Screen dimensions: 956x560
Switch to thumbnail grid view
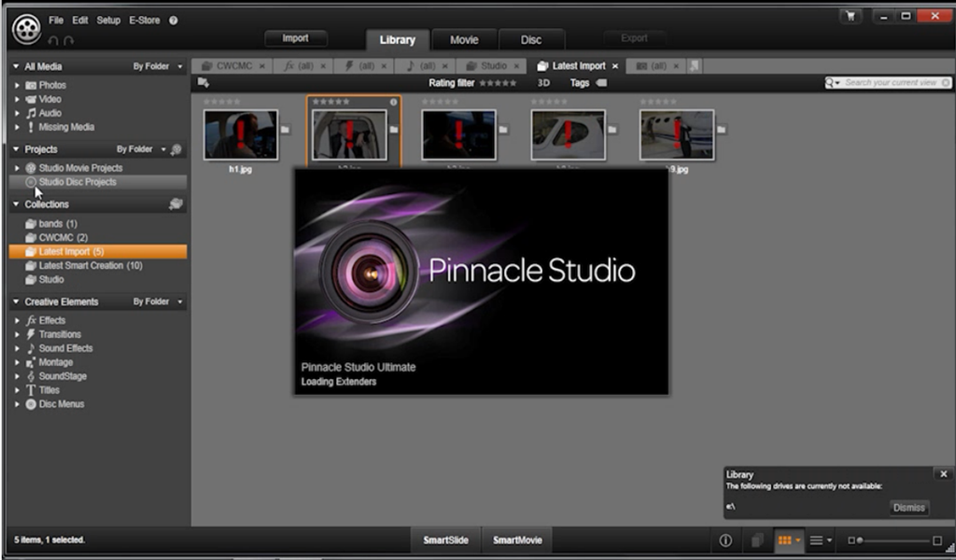coord(784,540)
